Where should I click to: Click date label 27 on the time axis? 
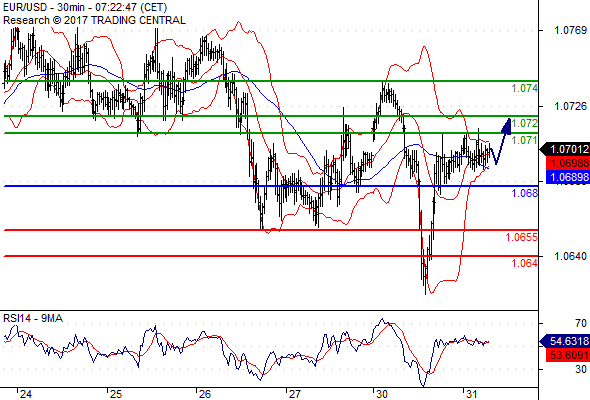[295, 394]
